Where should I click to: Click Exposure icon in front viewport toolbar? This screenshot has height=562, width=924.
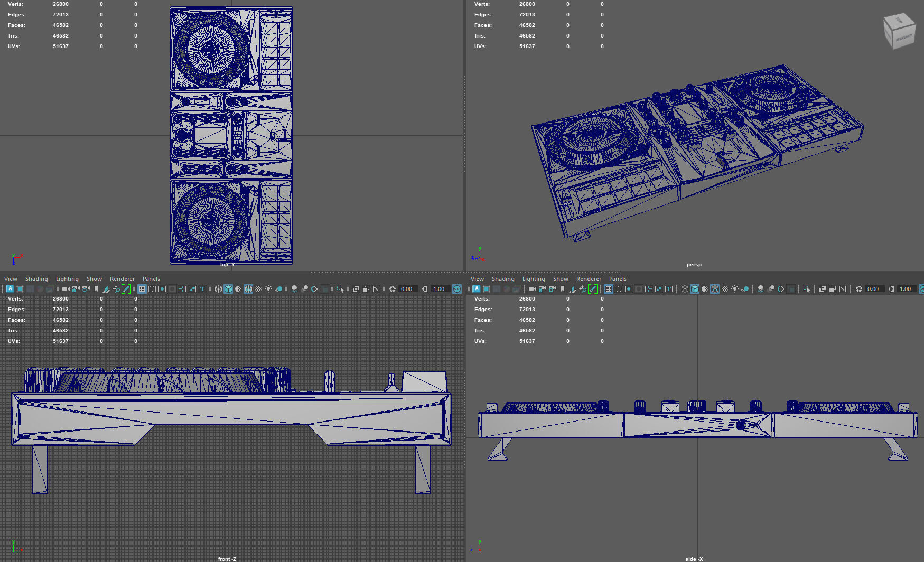coord(393,289)
